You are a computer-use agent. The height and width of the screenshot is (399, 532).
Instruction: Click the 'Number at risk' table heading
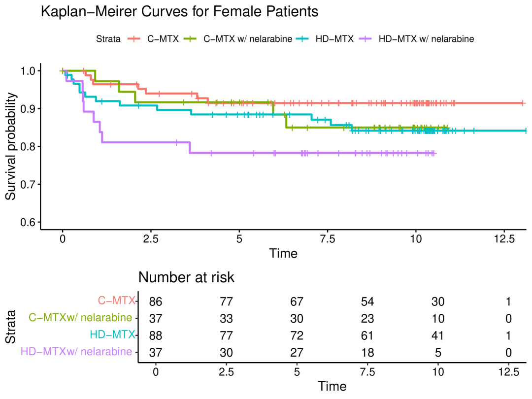tap(186, 277)
